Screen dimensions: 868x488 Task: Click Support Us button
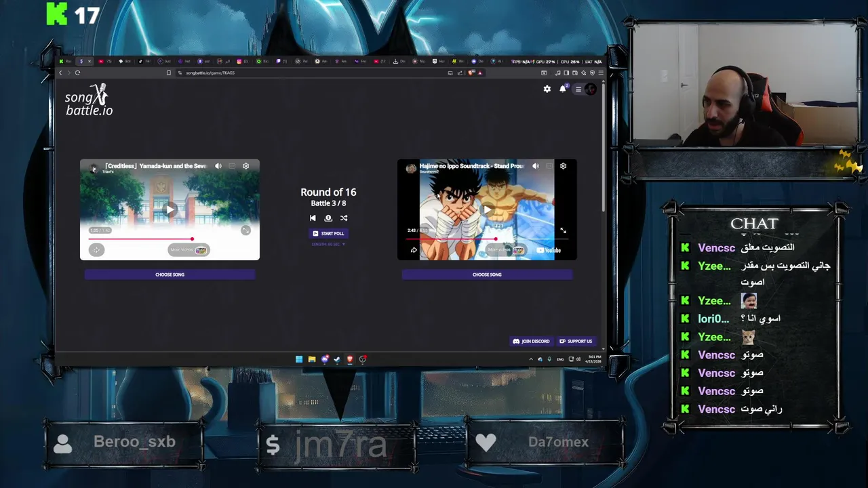[x=576, y=341]
